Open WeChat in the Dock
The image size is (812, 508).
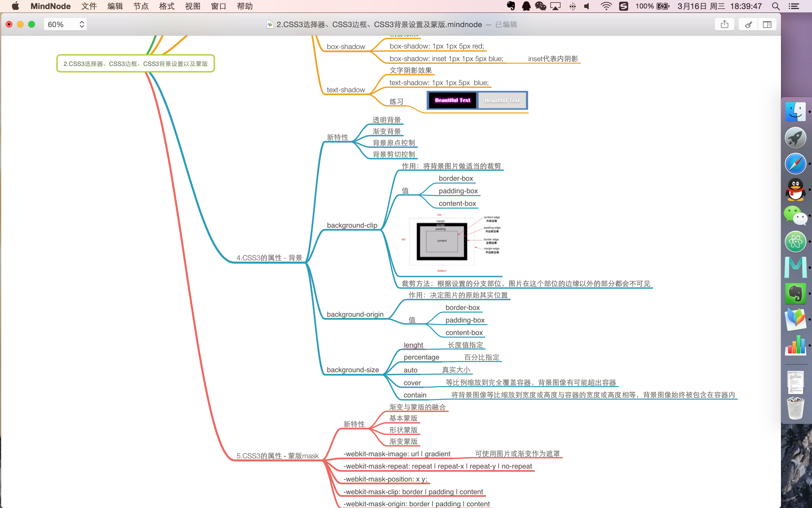[x=795, y=215]
